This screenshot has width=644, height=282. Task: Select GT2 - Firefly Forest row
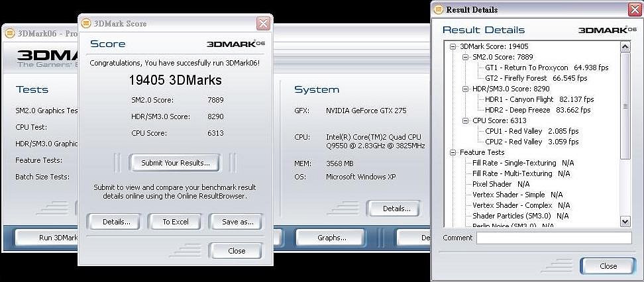click(x=536, y=78)
